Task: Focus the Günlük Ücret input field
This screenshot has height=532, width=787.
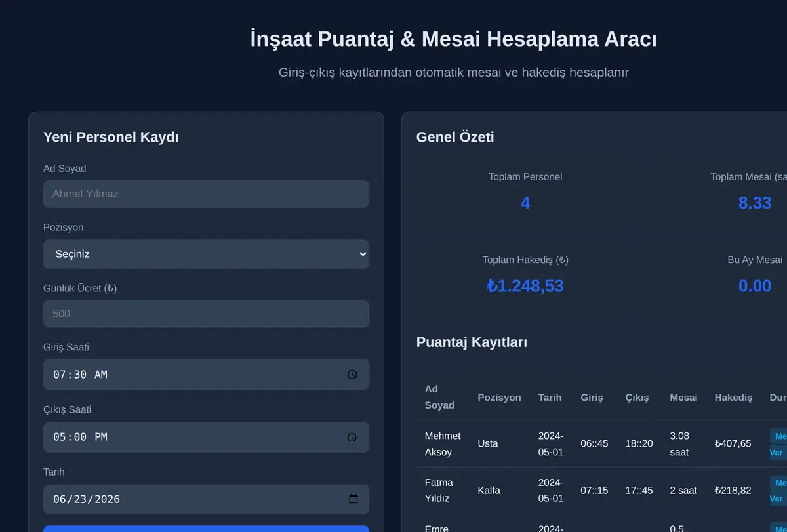Action: [206, 314]
